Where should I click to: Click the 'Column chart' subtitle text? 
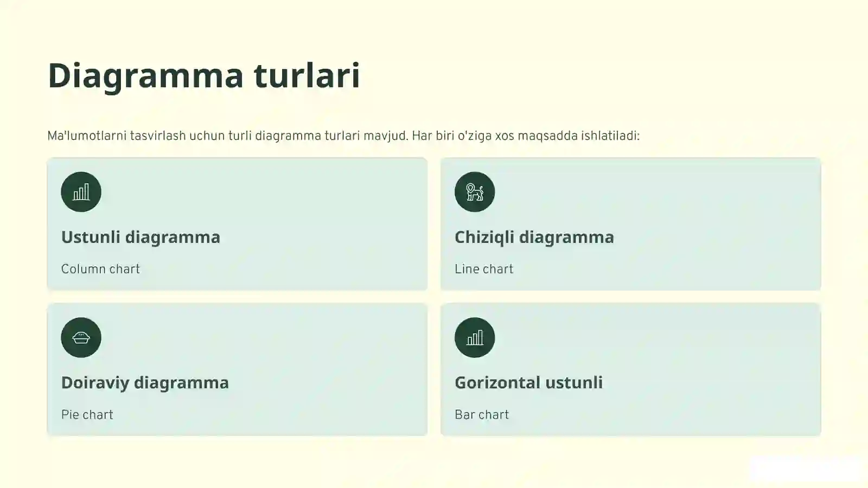[x=100, y=269]
